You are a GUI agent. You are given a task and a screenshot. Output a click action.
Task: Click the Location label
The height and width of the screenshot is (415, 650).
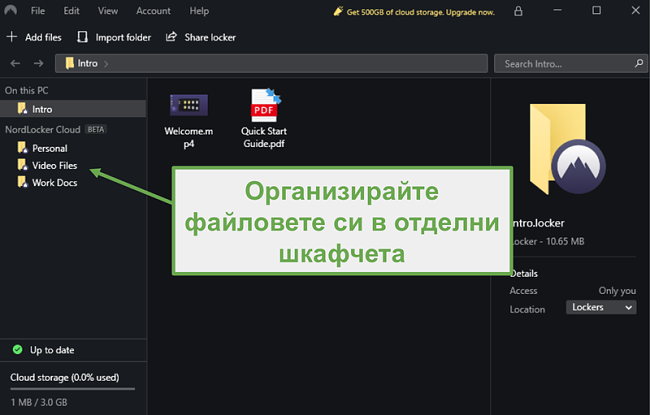point(527,309)
